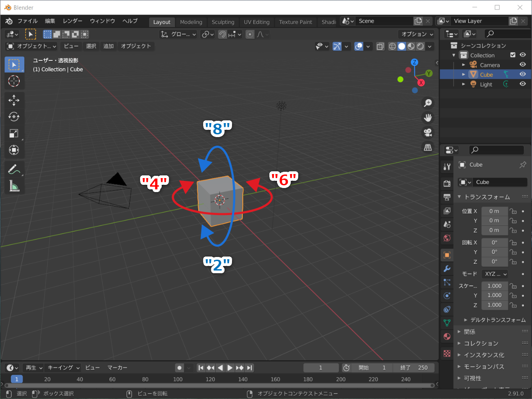Click the camera view icon
Image resolution: width=532 pixels, height=399 pixels.
click(x=427, y=133)
